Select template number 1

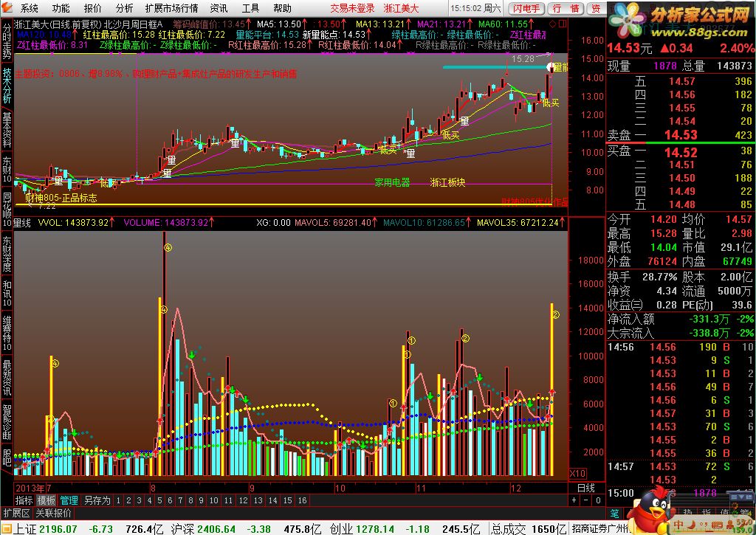[x=117, y=500]
